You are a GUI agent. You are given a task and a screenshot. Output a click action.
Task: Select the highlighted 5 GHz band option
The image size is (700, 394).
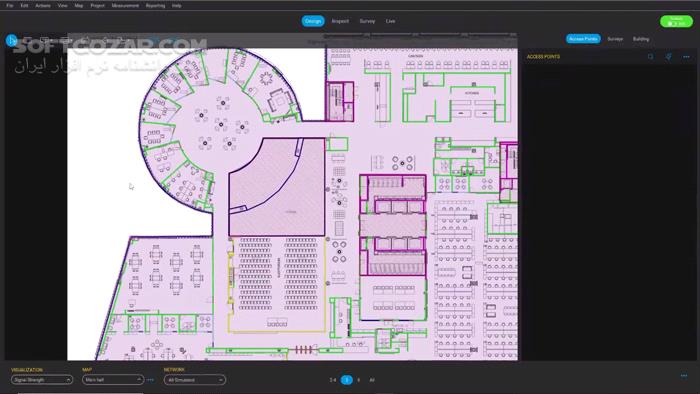pyautogui.click(x=346, y=380)
